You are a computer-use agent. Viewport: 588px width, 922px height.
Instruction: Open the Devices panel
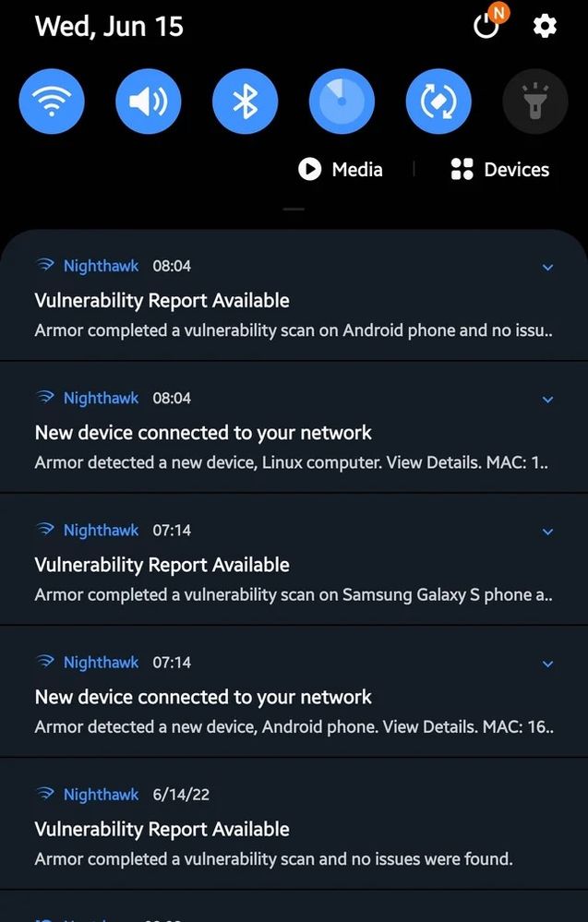pyautogui.click(x=499, y=169)
